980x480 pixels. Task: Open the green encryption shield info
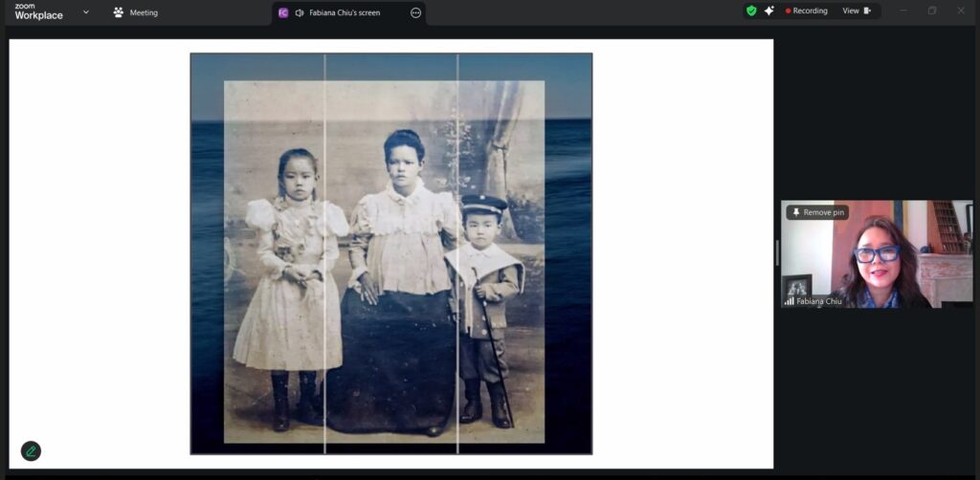[751, 11]
